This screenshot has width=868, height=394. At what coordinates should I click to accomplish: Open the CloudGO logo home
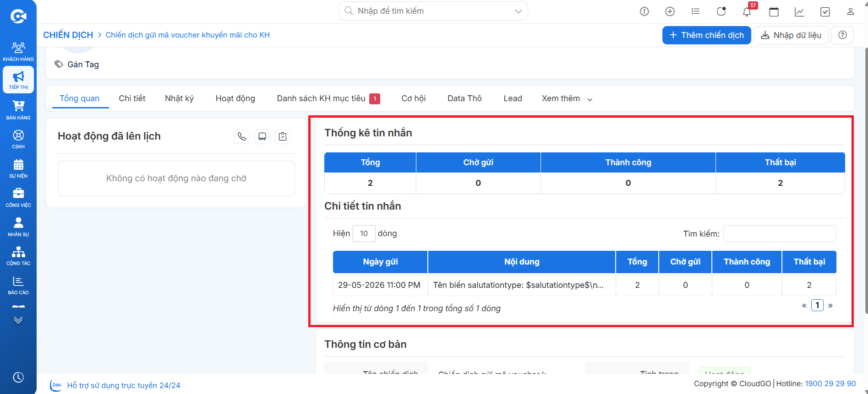[18, 17]
